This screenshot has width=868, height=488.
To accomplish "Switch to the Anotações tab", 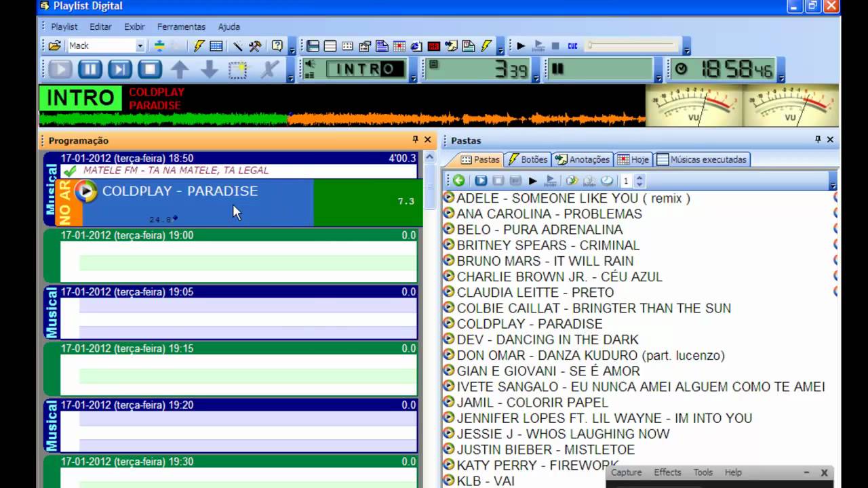I will click(x=582, y=159).
